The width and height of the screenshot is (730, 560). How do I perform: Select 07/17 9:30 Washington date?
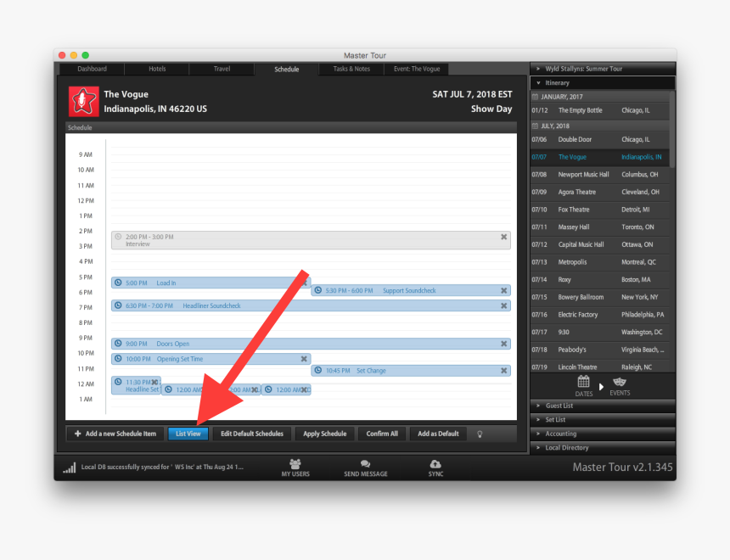point(599,333)
